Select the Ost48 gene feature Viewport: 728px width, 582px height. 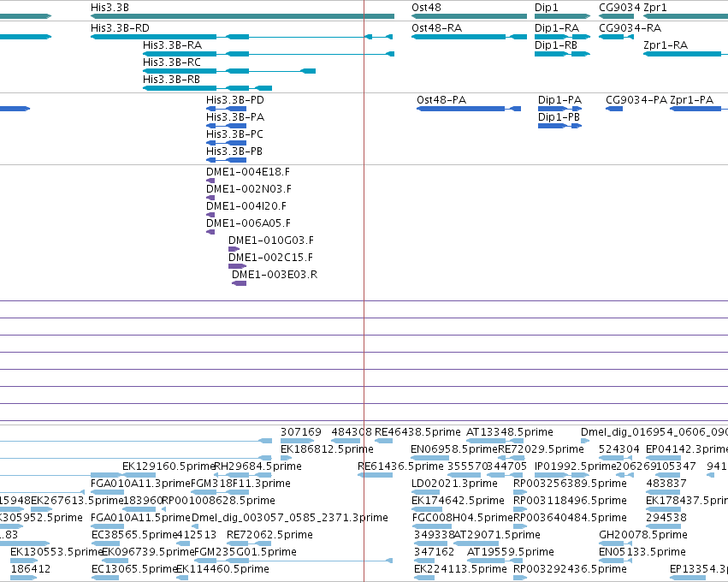click(x=469, y=16)
